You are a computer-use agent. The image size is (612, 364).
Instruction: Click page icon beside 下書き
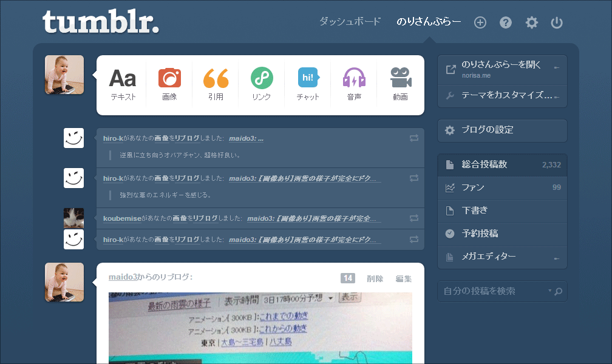(x=450, y=211)
